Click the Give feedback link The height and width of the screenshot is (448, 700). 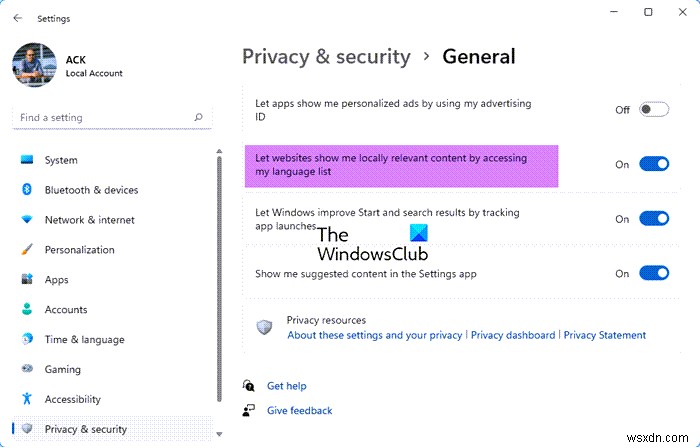[299, 410]
